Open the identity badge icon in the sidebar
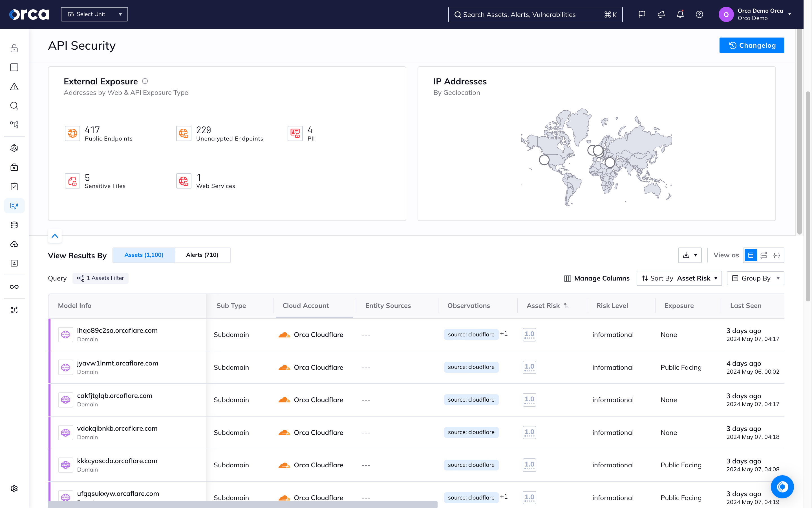Image resolution: width=812 pixels, height=508 pixels. coord(14,263)
